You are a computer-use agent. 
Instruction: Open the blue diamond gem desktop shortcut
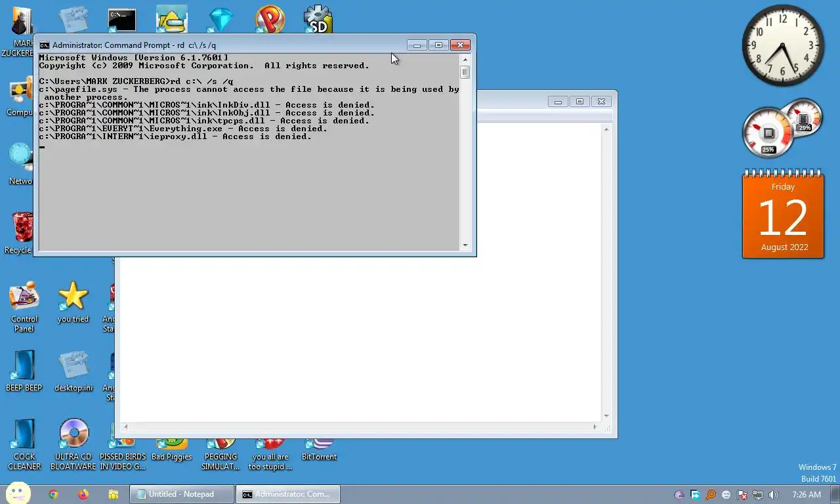[x=220, y=20]
